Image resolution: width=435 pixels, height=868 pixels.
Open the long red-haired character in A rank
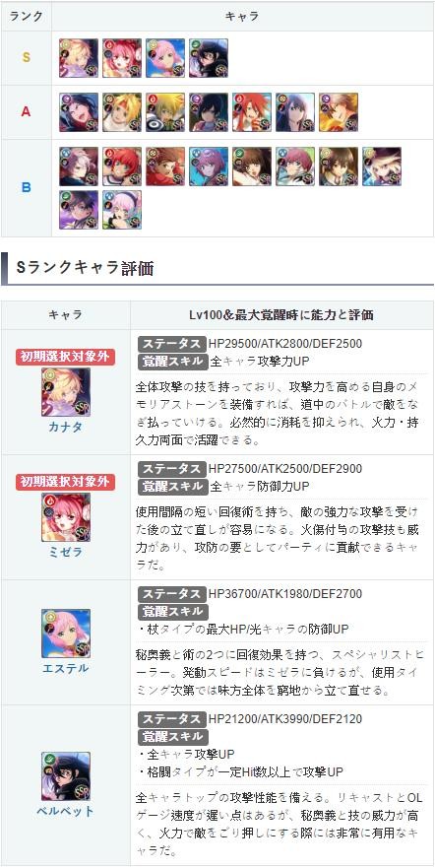point(252,112)
